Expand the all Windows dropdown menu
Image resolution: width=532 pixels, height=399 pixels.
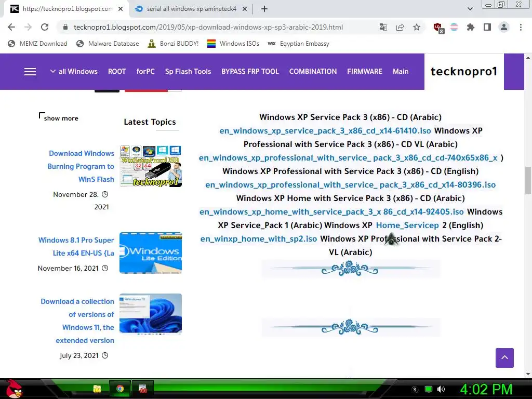pyautogui.click(x=74, y=71)
